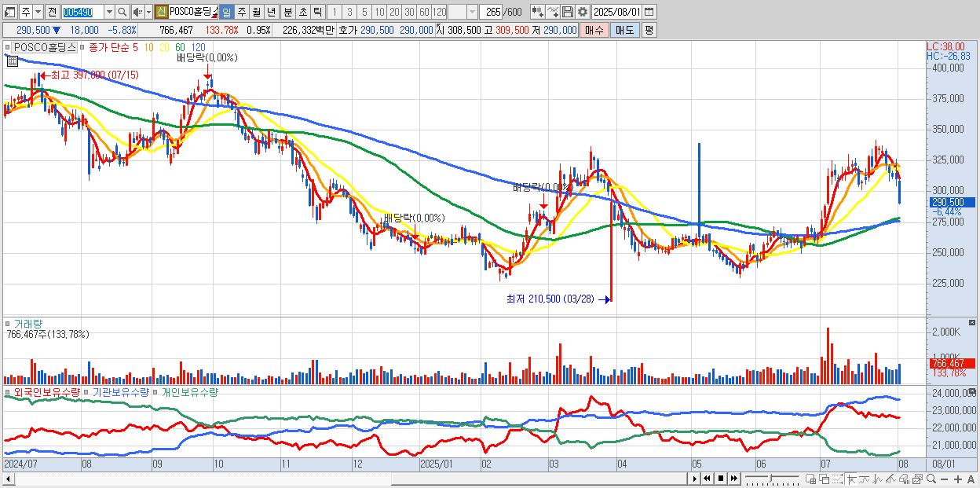The height and width of the screenshot is (488, 980).
Task: Click the replay speed slider in the bottom toolbar
Action: click(772, 479)
